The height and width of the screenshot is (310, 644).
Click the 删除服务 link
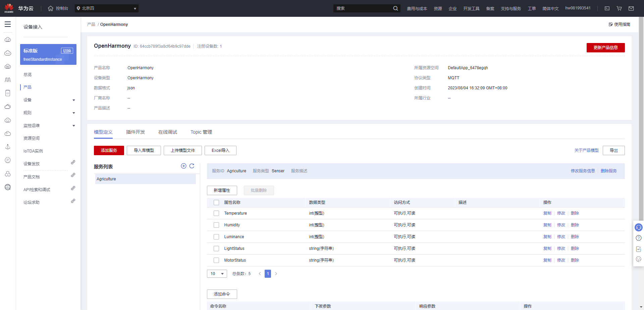click(x=609, y=171)
